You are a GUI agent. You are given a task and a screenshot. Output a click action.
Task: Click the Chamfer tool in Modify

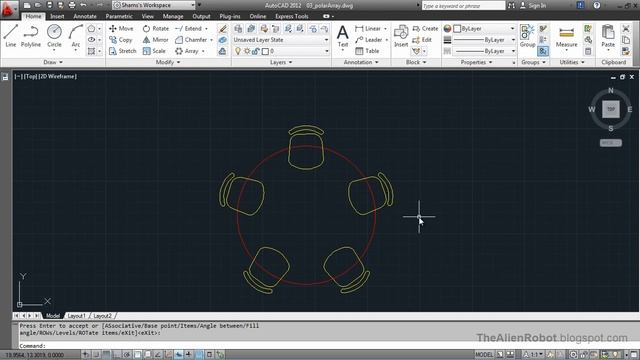pyautogui.click(x=191, y=40)
